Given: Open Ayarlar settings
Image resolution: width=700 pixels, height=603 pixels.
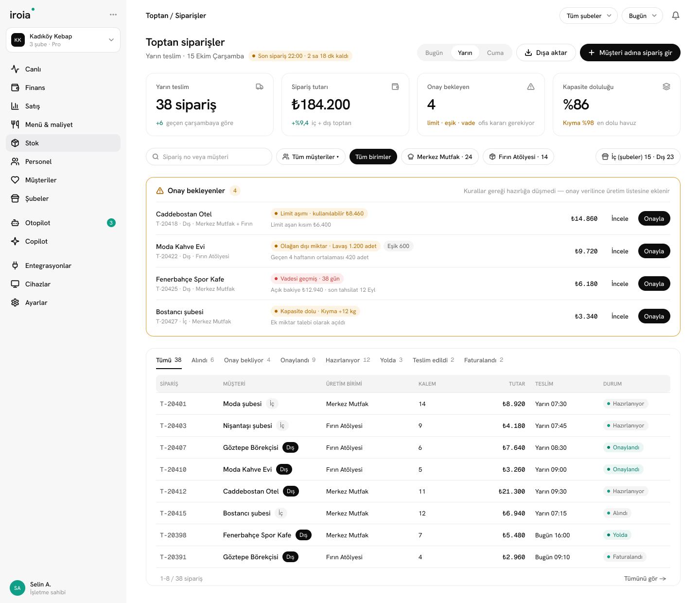Looking at the screenshot, I should click(x=63, y=302).
